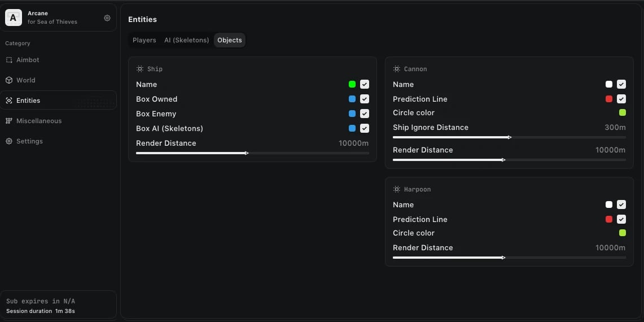This screenshot has height=322, width=644.
Task: Open the white Cannon Name color swatch
Action: (x=608, y=84)
